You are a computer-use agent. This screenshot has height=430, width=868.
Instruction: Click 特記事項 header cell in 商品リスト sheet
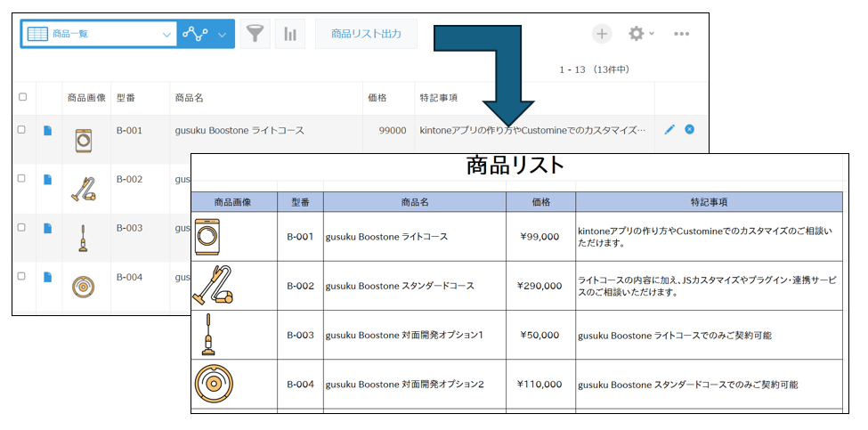pyautogui.click(x=710, y=202)
